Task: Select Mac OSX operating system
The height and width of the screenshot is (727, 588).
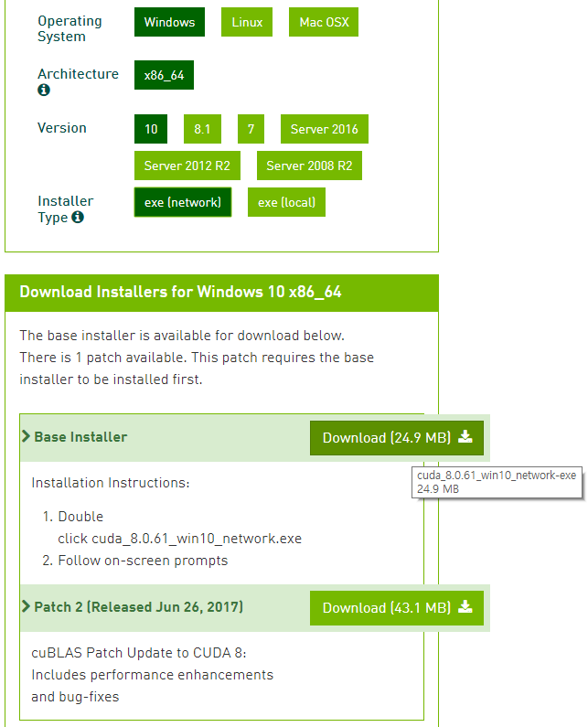Action: pyautogui.click(x=324, y=22)
